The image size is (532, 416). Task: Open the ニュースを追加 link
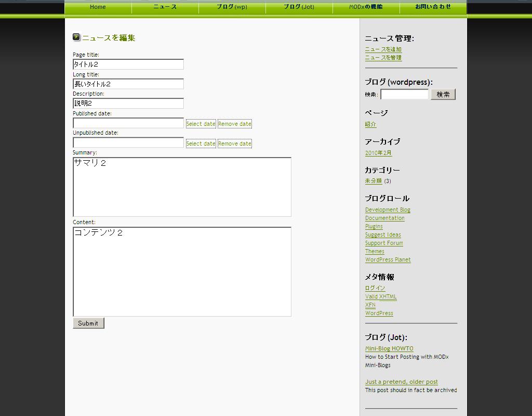383,49
